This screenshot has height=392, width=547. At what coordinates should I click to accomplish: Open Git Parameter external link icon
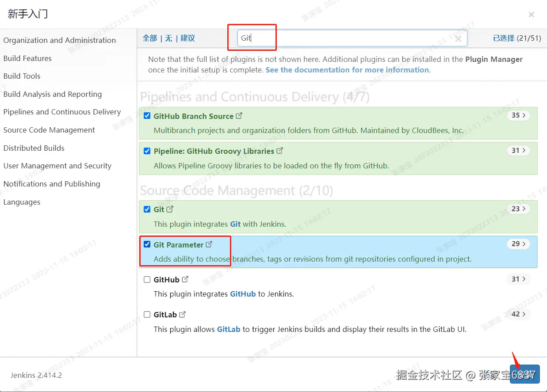[x=209, y=244]
